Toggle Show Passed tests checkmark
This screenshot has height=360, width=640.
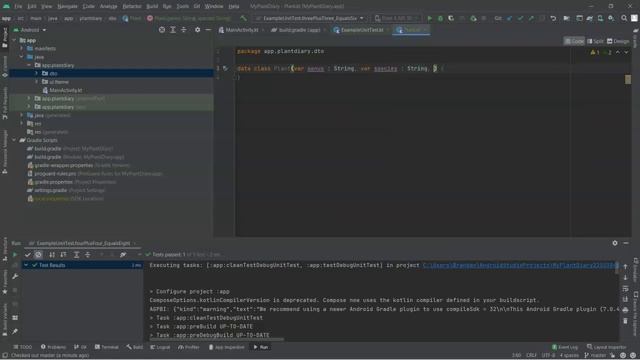point(27,255)
